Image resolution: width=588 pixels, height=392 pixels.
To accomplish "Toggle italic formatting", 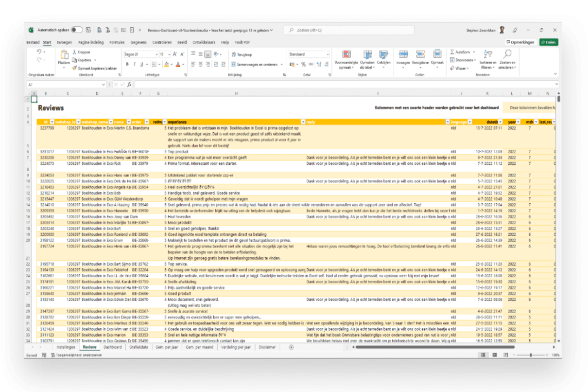I will (134, 64).
